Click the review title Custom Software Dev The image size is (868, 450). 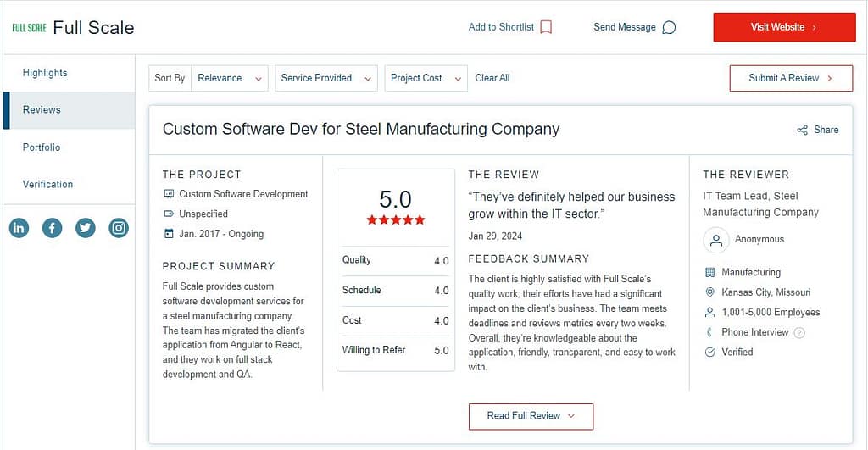361,129
